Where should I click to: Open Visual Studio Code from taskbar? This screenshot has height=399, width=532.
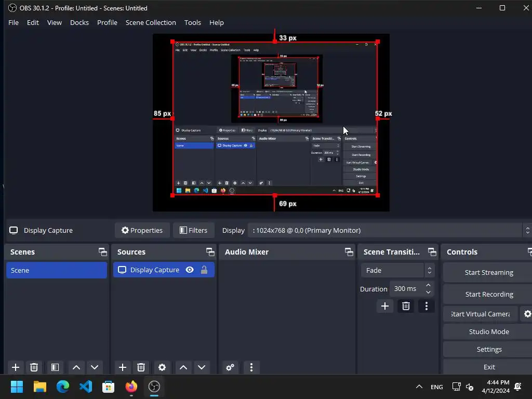(x=86, y=387)
